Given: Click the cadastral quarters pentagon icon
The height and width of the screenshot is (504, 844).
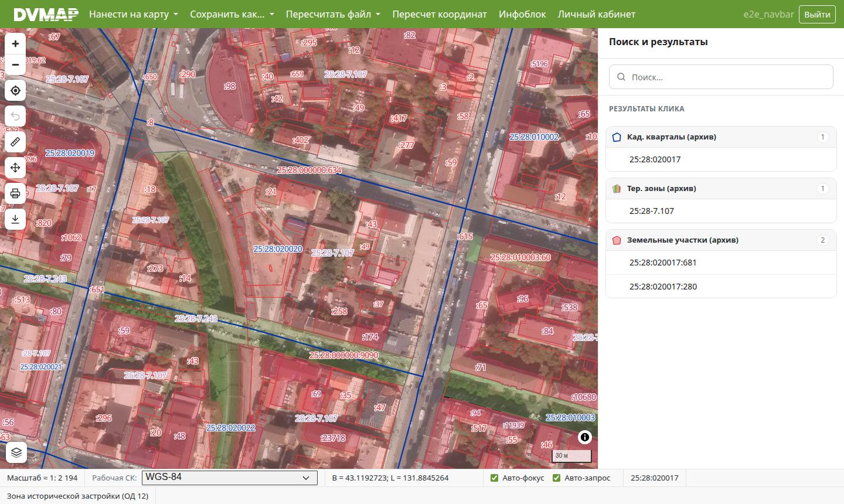Looking at the screenshot, I should coord(617,137).
